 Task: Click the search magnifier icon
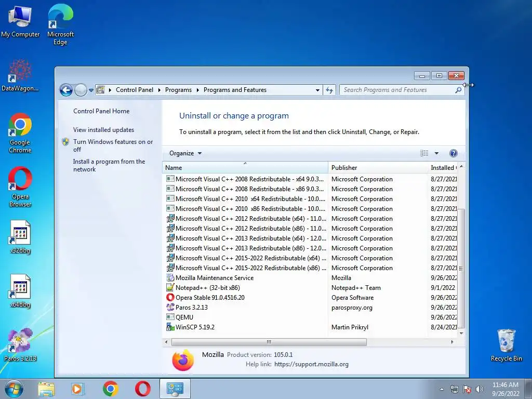pos(458,90)
